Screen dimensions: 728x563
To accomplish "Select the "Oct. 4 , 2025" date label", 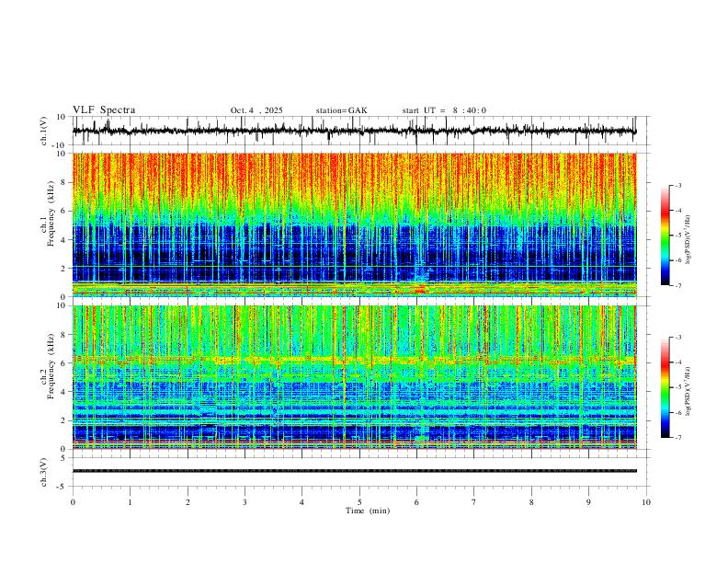I will point(256,110).
